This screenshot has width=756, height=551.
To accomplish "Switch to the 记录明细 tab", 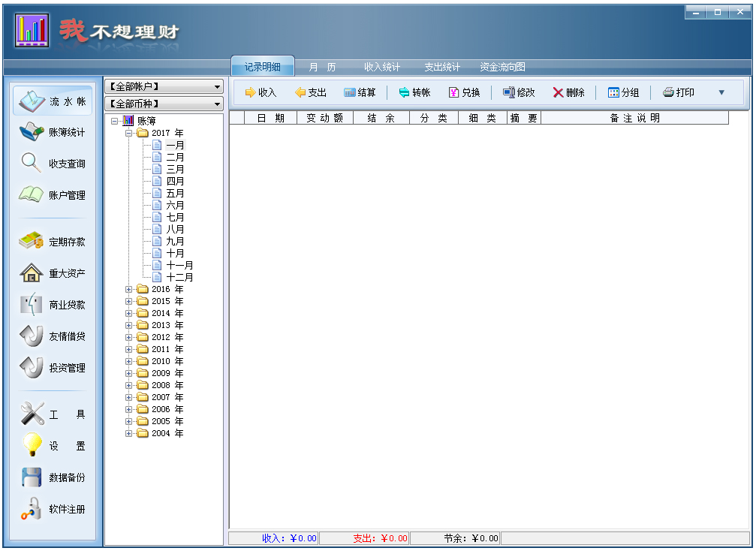I will point(263,67).
